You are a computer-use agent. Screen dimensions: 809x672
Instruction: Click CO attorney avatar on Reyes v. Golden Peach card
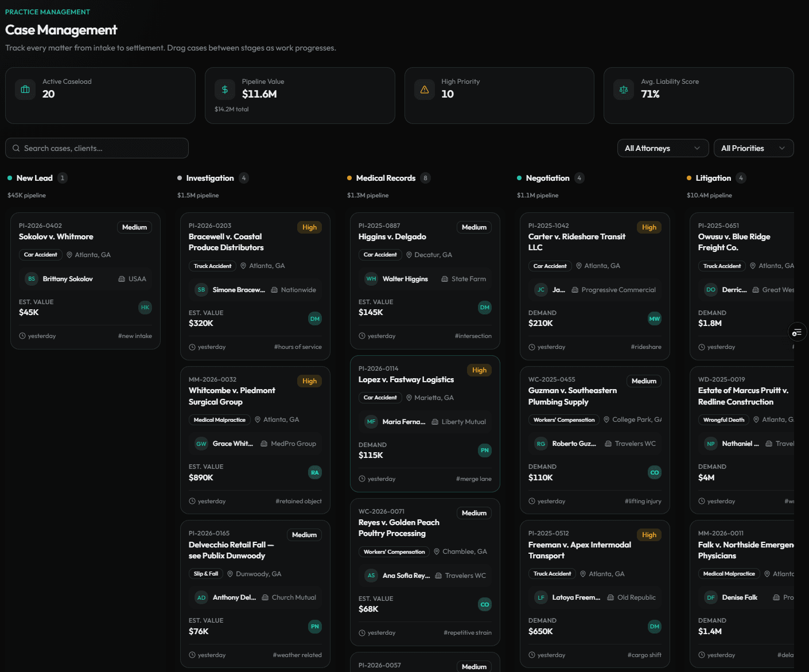pos(485,604)
